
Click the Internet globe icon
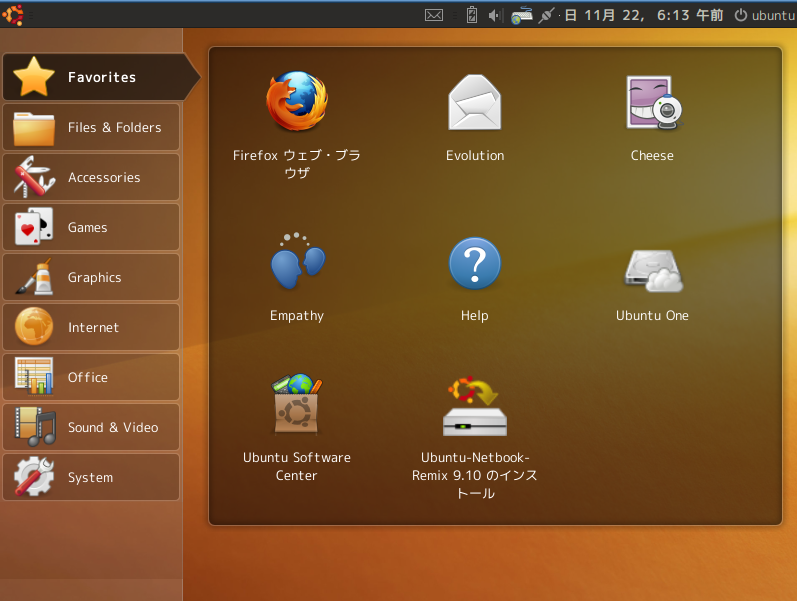tap(34, 326)
